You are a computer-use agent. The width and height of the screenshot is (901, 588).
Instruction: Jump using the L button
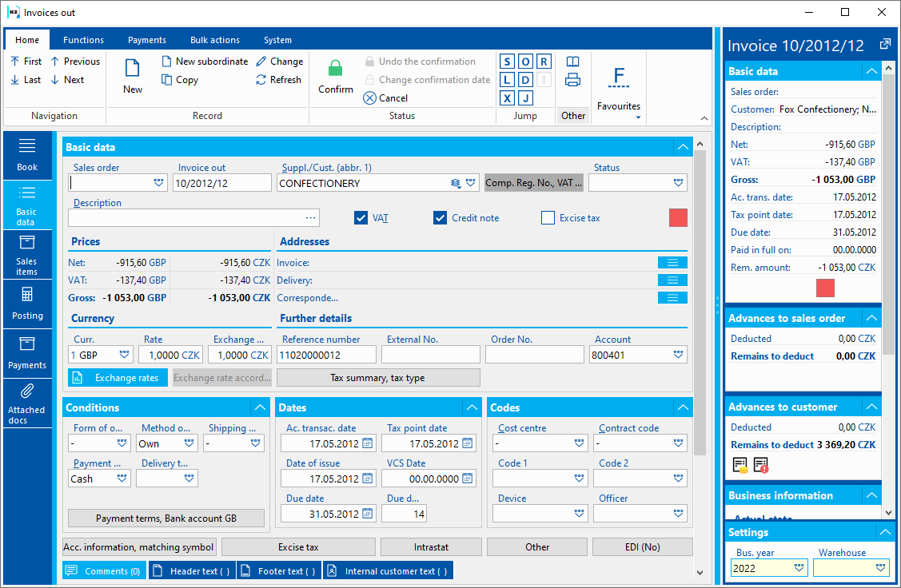pos(507,80)
